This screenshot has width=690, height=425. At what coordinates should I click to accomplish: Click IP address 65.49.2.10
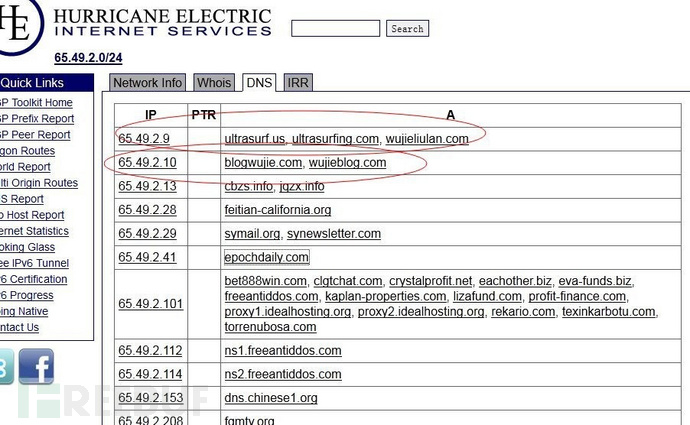tap(147, 162)
